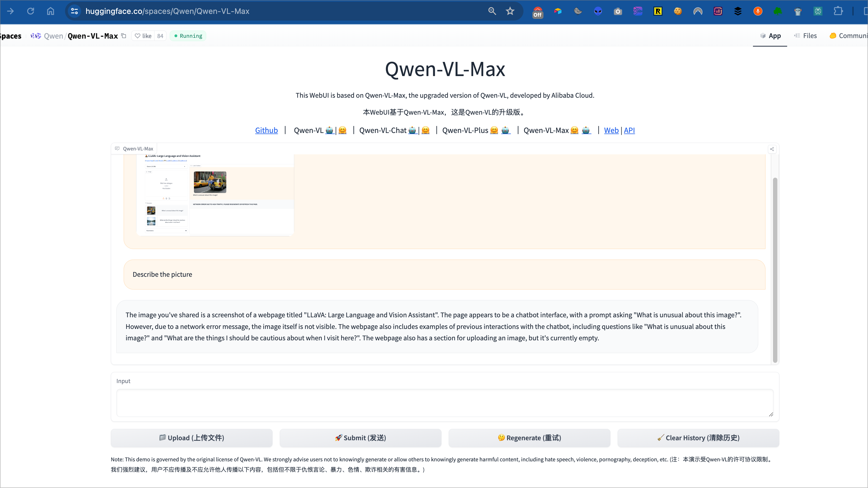Open the Web link

pyautogui.click(x=611, y=130)
